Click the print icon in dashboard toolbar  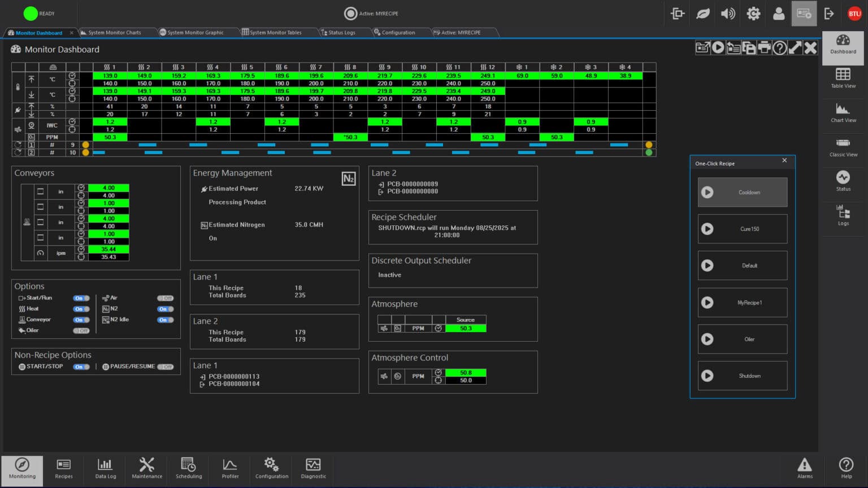click(x=764, y=48)
